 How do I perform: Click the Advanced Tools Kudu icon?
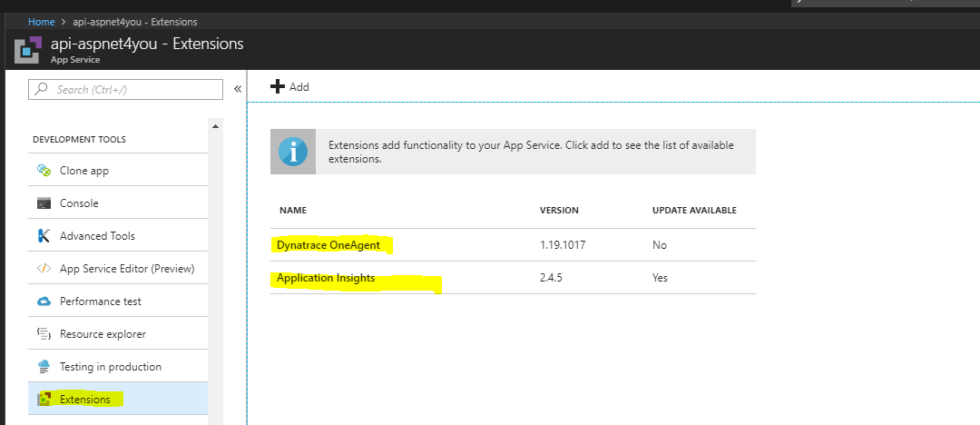(x=44, y=235)
